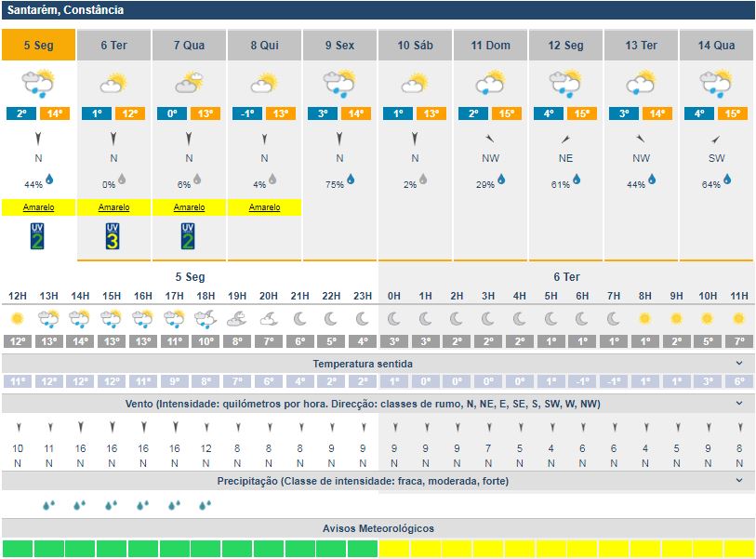Click the UV index 3 icon under 6 Ter

[113, 236]
